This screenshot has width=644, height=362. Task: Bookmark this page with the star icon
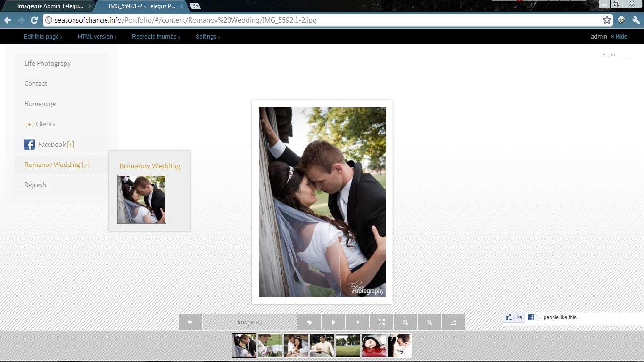coord(607,20)
